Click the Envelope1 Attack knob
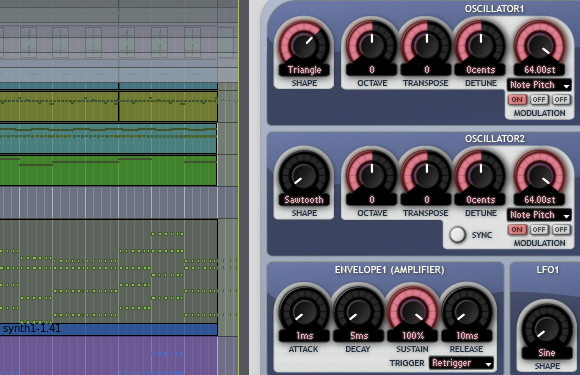Viewport: 580px width, 375px height. coord(304,311)
